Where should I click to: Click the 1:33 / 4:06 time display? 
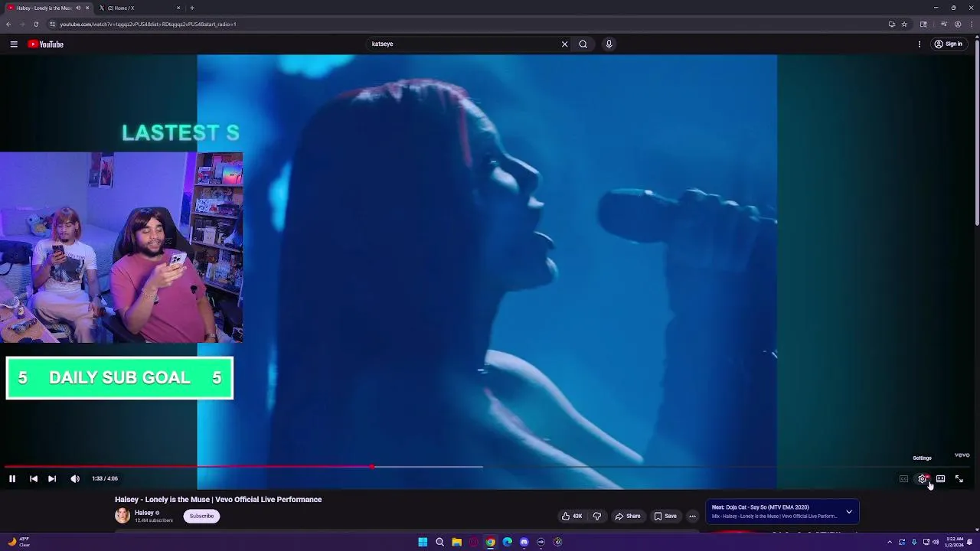click(x=105, y=478)
